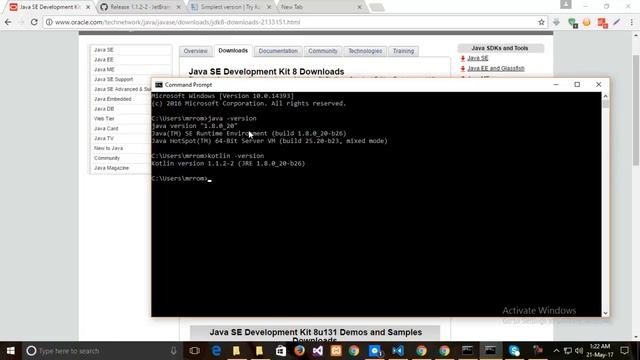Image resolution: width=640 pixels, height=360 pixels.
Task: Click the browser address bar URL
Action: tap(178, 22)
